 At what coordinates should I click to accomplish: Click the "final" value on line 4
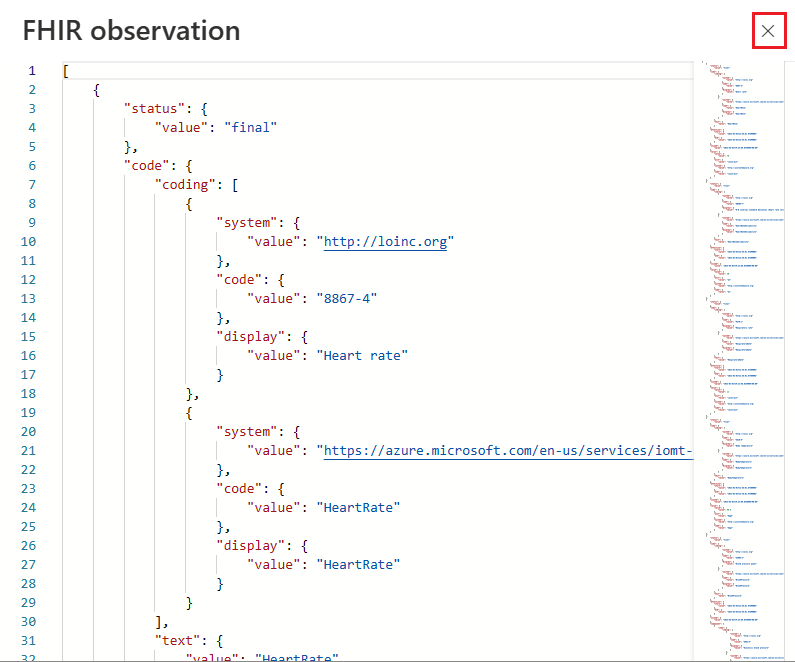(250, 128)
